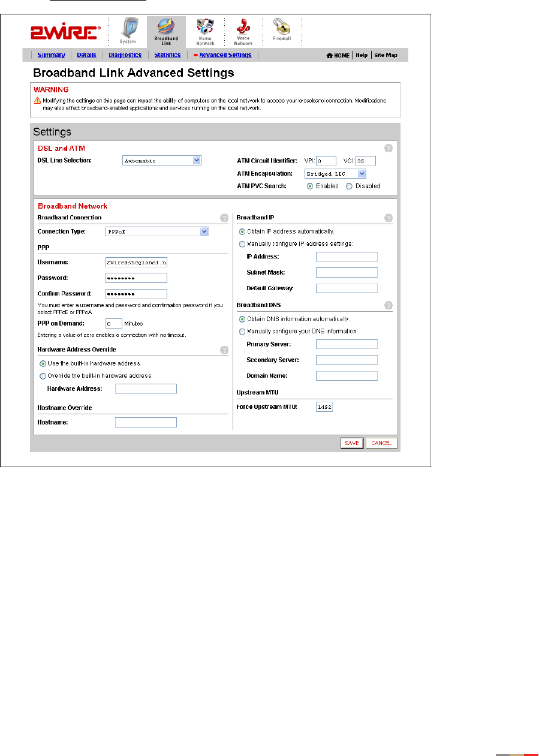Viewport: 539px width, 756px height.
Task: Click the PPP Username field
Action: [136, 262]
